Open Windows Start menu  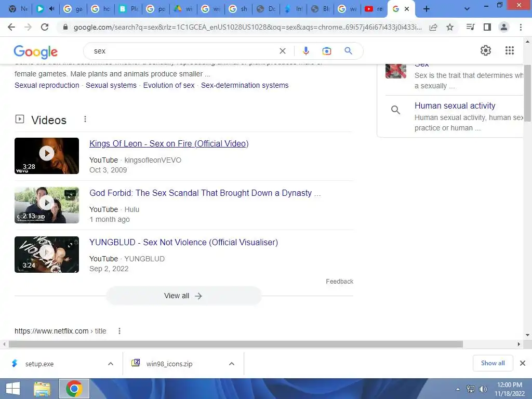(13, 389)
